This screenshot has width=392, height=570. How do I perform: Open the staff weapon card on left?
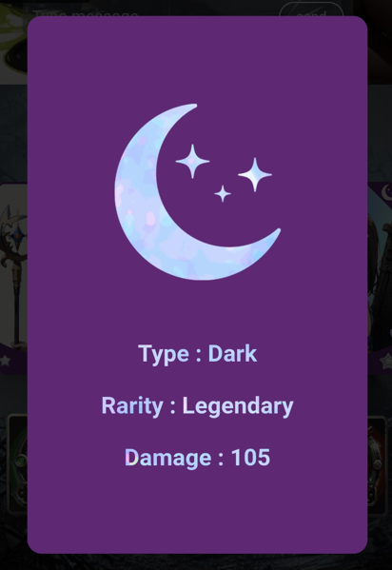13,278
